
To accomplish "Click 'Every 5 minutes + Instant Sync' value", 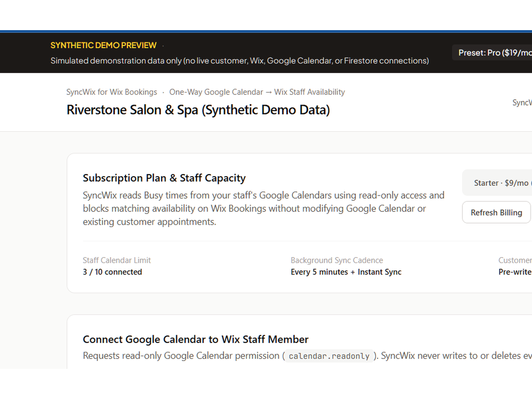I will pos(346,272).
